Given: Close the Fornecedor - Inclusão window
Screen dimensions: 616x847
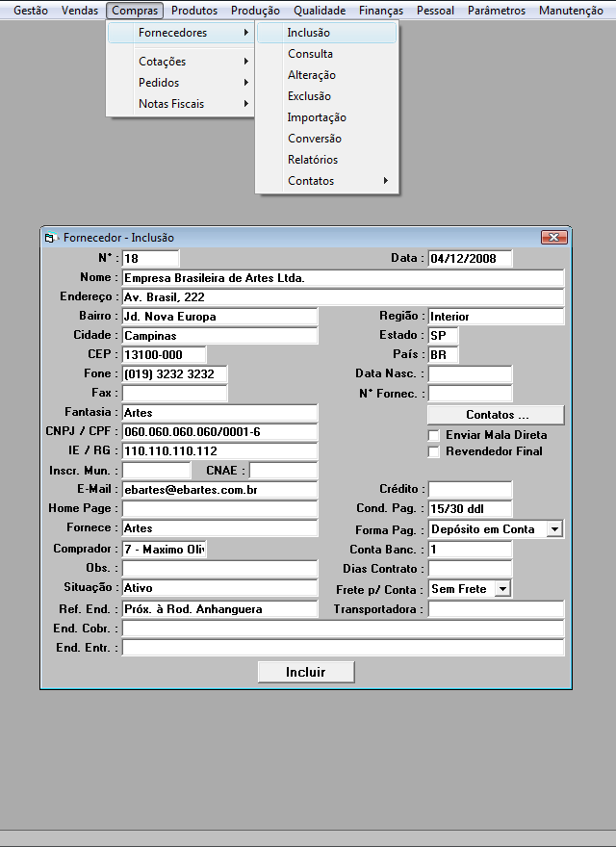Looking at the screenshot, I should click(x=553, y=237).
